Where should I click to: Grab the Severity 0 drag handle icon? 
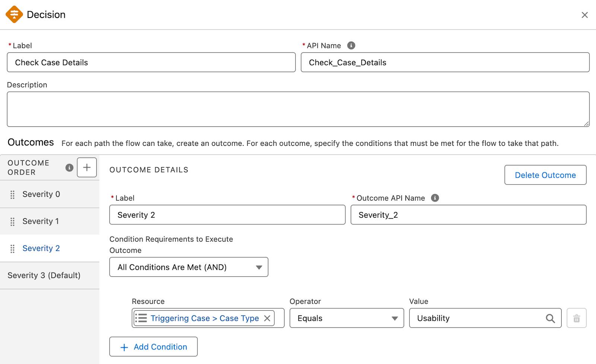pyautogui.click(x=12, y=194)
